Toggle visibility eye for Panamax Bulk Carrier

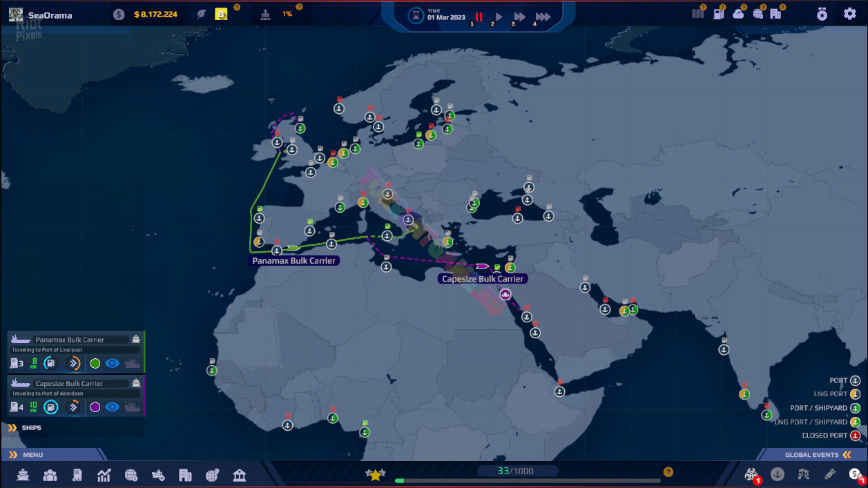tap(112, 364)
